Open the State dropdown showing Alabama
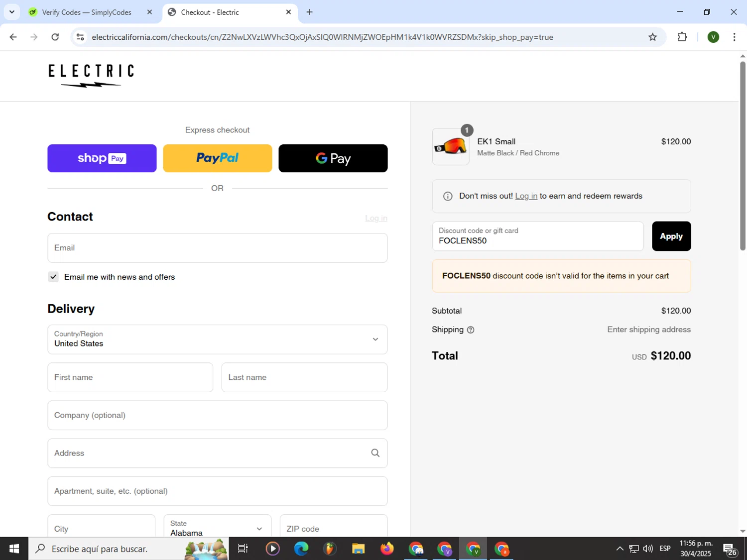Screen dimensions: 747x560 tap(218, 526)
